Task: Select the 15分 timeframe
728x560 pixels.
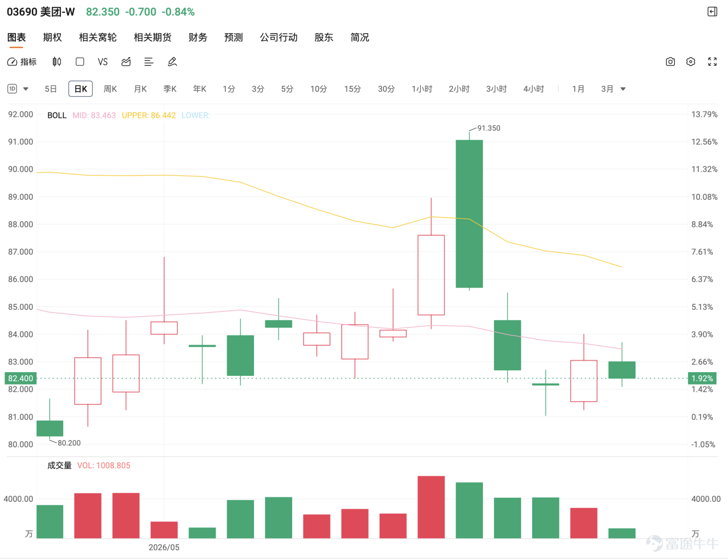Action: point(353,89)
